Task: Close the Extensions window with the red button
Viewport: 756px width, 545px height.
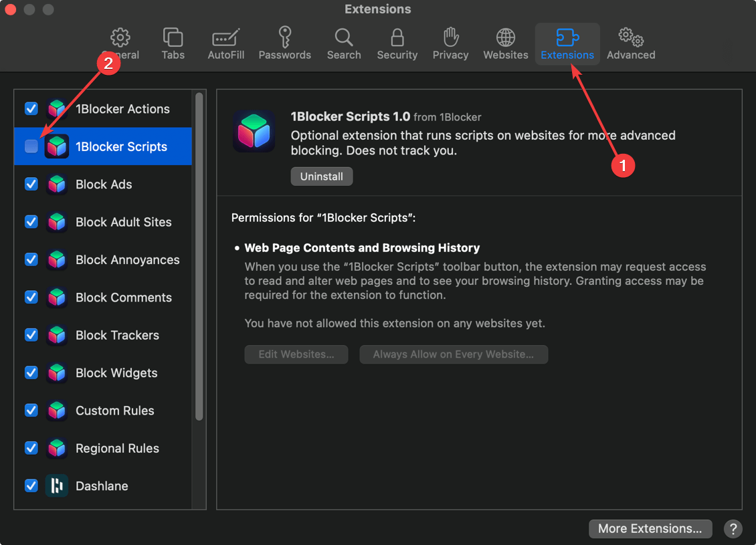Action: (x=10, y=9)
